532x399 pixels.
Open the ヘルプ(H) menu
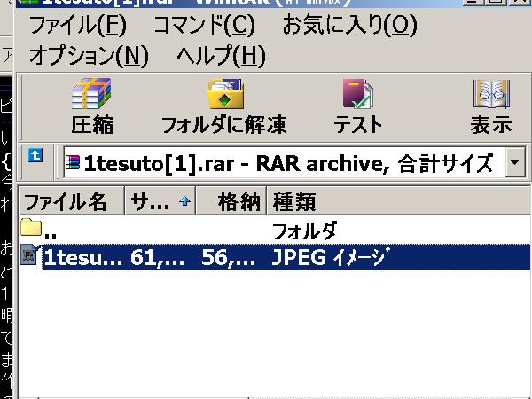[x=221, y=56]
